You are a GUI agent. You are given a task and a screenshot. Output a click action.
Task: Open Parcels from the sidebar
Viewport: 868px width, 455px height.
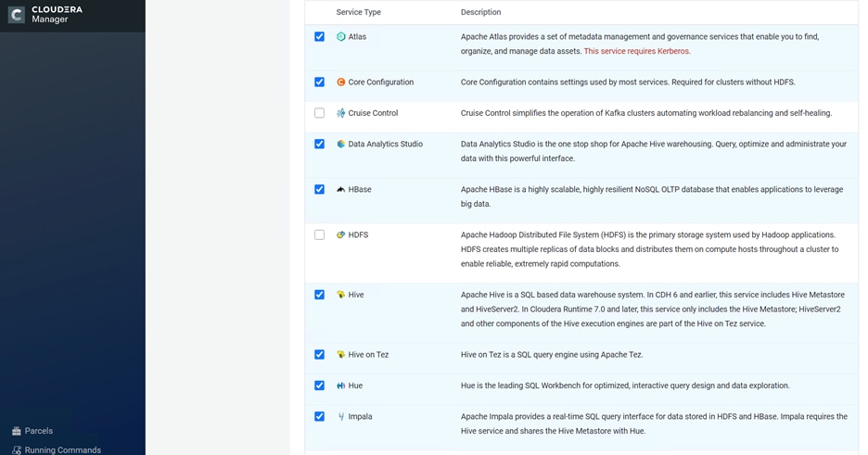point(39,431)
